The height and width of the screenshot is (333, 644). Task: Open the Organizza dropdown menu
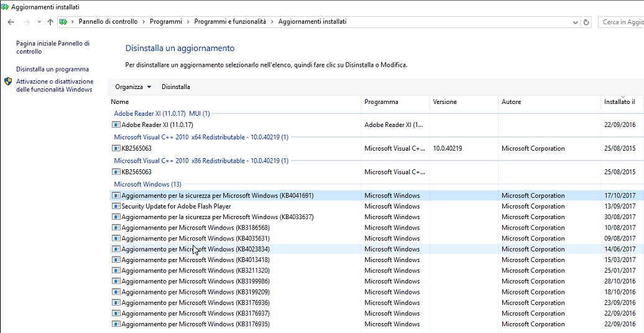[133, 87]
